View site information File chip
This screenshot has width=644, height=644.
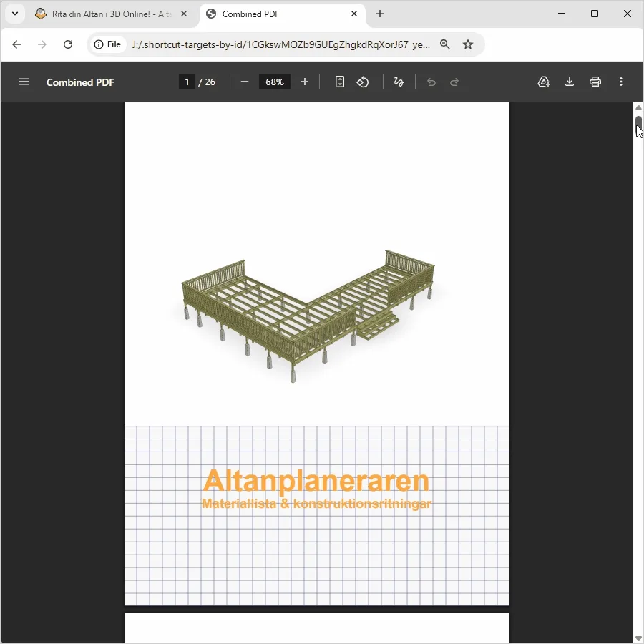point(107,44)
